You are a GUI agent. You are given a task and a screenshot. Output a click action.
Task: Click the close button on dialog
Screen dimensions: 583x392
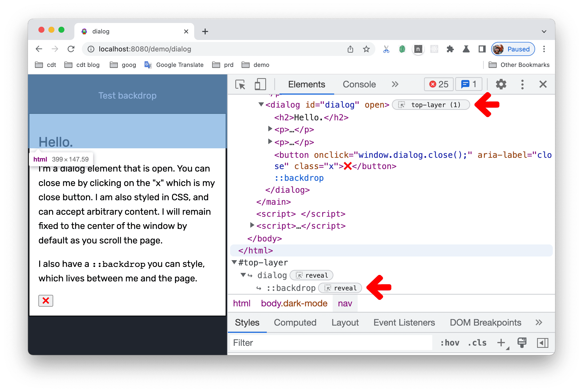click(x=46, y=301)
